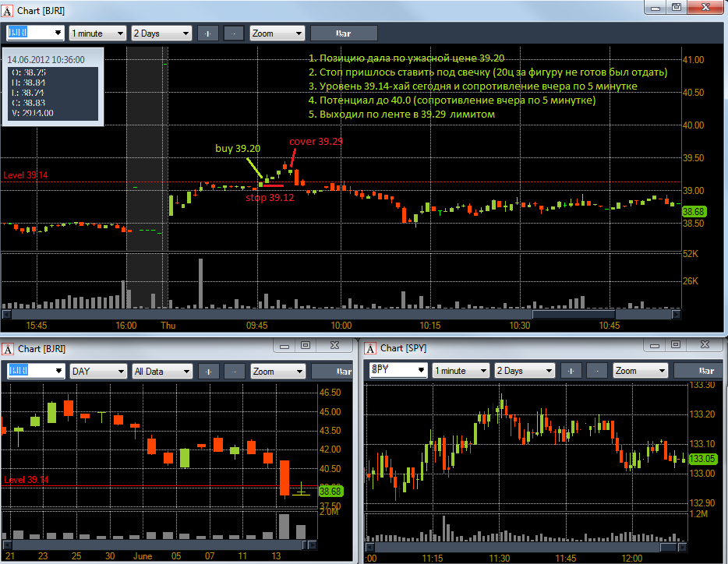
Task: Open the 1 minute interval dropdown in the top BJRI chart
Action: [x=97, y=33]
